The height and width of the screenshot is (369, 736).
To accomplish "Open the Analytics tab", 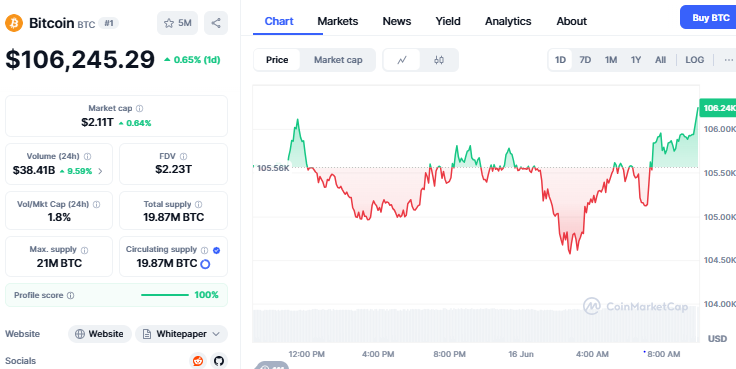I will (508, 22).
